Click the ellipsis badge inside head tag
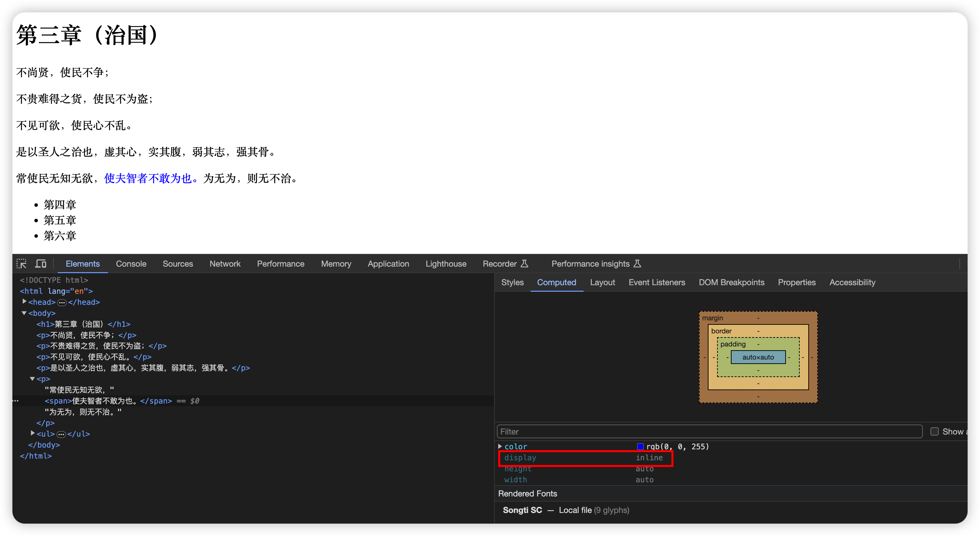The width and height of the screenshot is (980, 536). [62, 302]
